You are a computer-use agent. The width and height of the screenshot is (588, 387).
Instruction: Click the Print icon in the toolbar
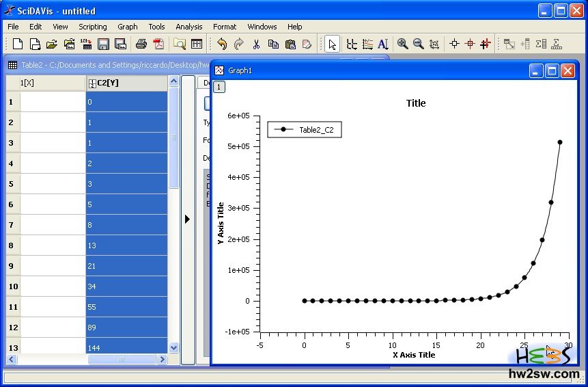click(x=141, y=44)
